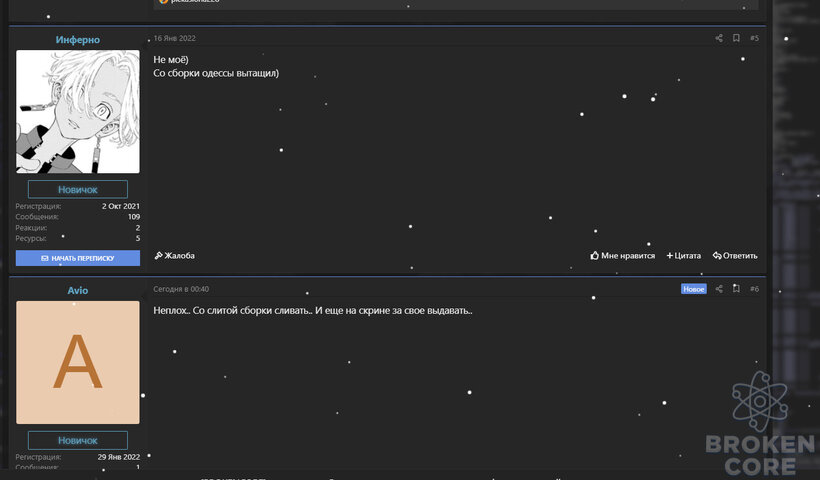Open Инферно's user profile link

click(77, 40)
